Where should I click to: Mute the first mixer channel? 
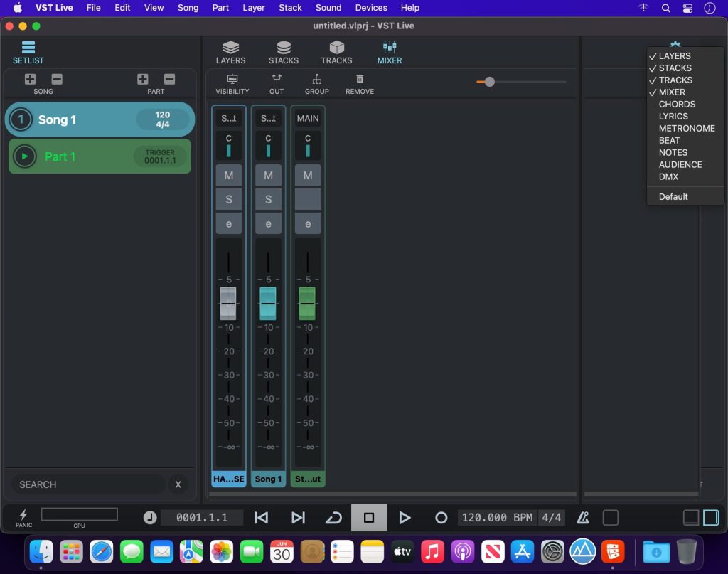click(228, 175)
